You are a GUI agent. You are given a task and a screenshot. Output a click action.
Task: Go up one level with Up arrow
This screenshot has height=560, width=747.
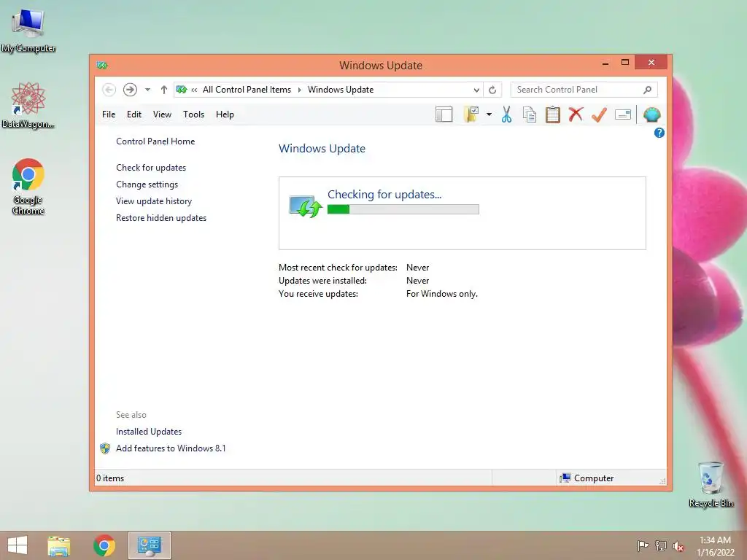(164, 90)
